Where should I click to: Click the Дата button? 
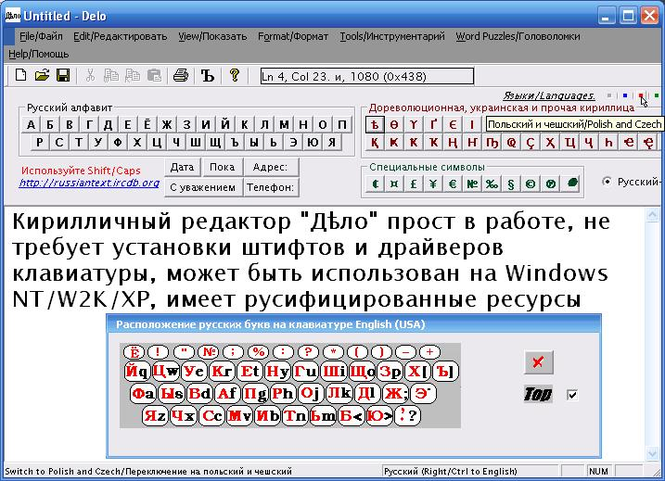coord(182,167)
